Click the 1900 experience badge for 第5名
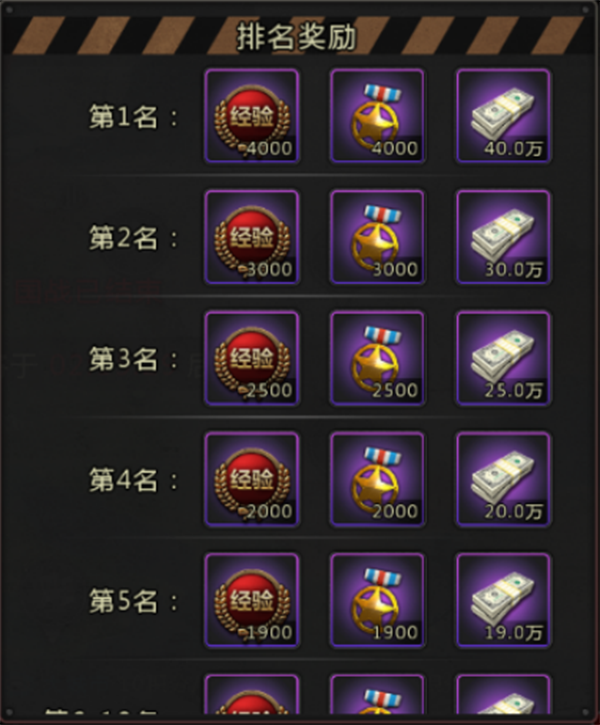The height and width of the screenshot is (725, 600). (252, 601)
